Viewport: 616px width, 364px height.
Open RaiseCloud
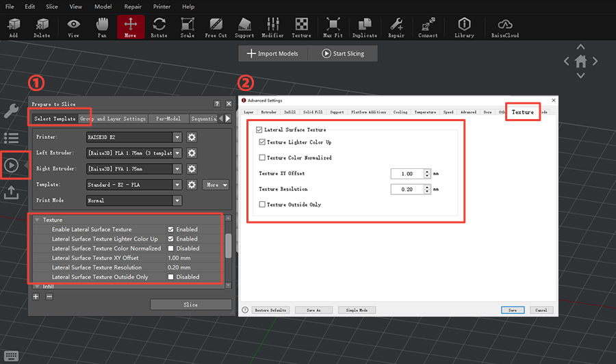point(505,27)
